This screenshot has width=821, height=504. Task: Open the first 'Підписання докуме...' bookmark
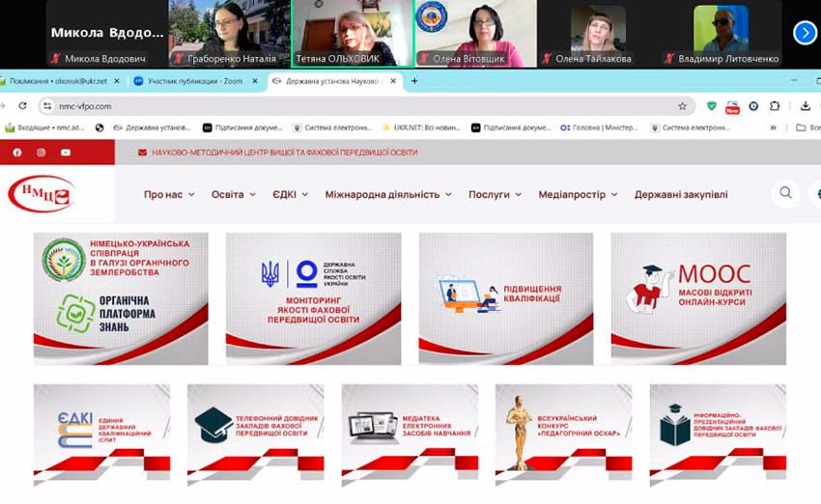(243, 127)
